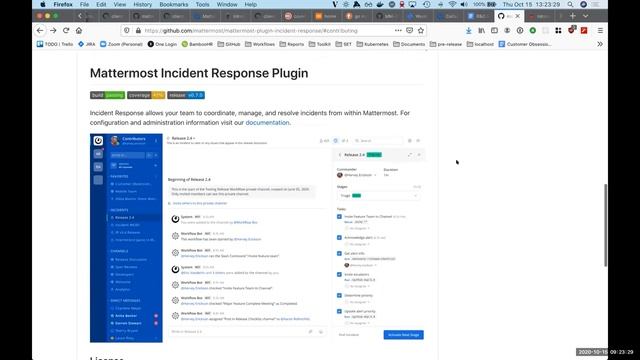Save the page to Pocket
This screenshot has width=640, height=360.
point(409,31)
